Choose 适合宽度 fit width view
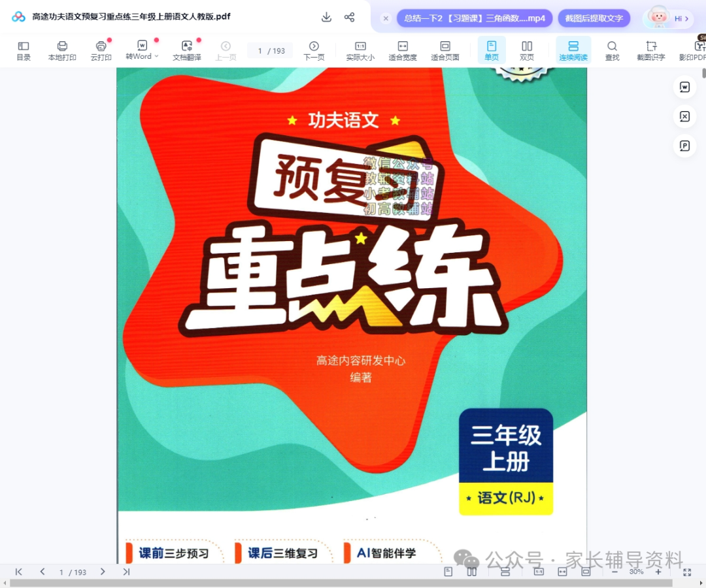Viewport: 706px width, 588px height. 403,51
